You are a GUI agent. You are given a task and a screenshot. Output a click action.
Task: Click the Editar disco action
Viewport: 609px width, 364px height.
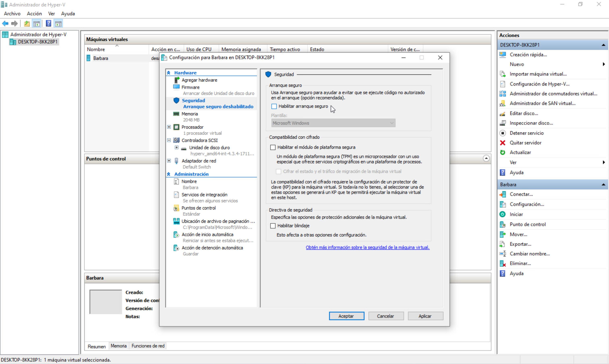pyautogui.click(x=524, y=113)
